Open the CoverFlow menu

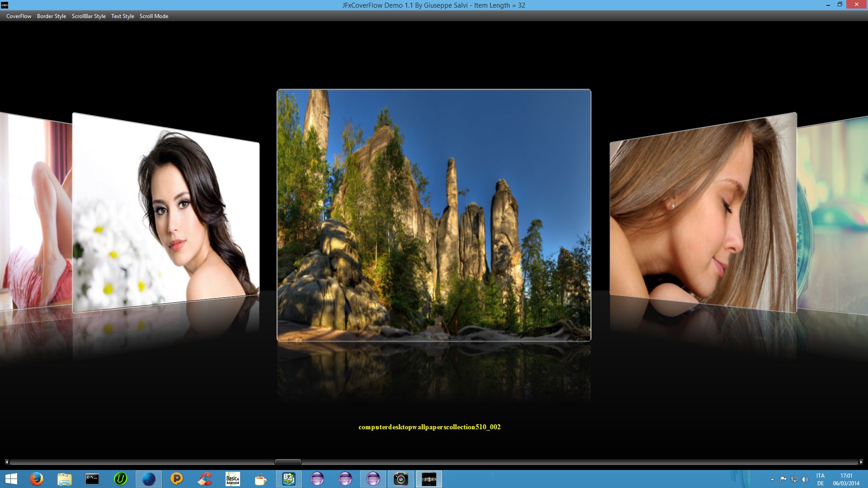(x=19, y=16)
